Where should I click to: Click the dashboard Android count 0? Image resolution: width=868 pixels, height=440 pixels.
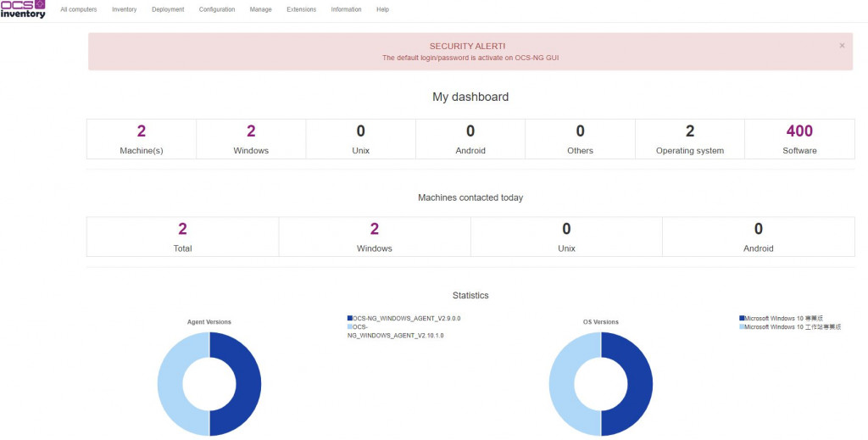(x=470, y=131)
